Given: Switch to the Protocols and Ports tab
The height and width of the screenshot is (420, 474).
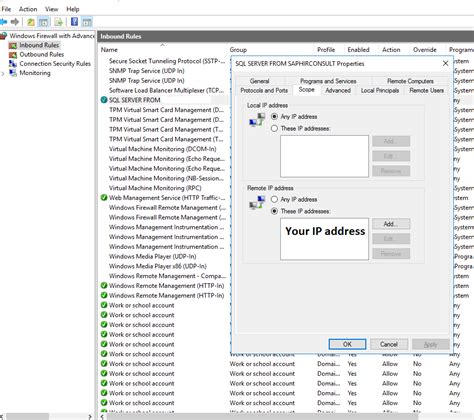Looking at the screenshot, I should coord(264,90).
